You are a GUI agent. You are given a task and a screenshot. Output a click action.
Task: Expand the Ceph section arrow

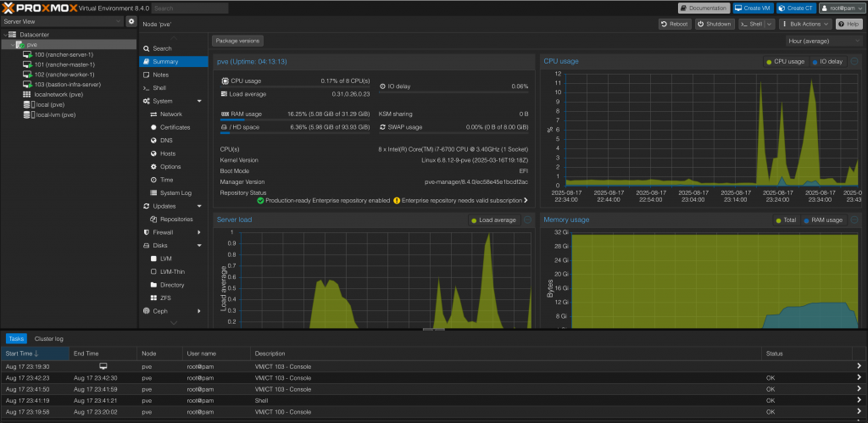[x=199, y=311]
